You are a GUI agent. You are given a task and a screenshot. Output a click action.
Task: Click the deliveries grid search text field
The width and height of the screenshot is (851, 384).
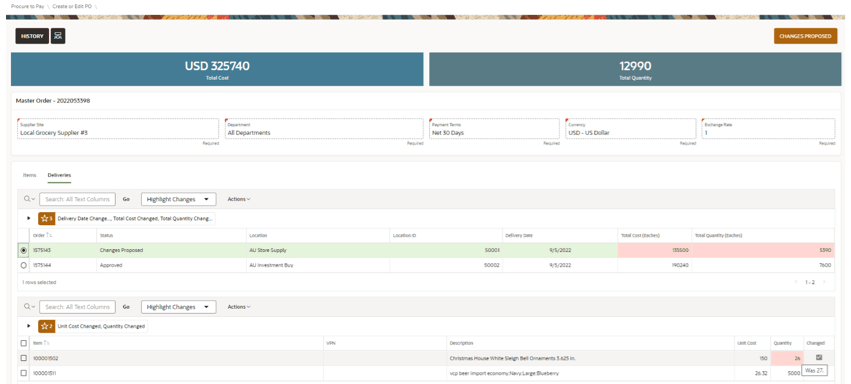pos(77,199)
